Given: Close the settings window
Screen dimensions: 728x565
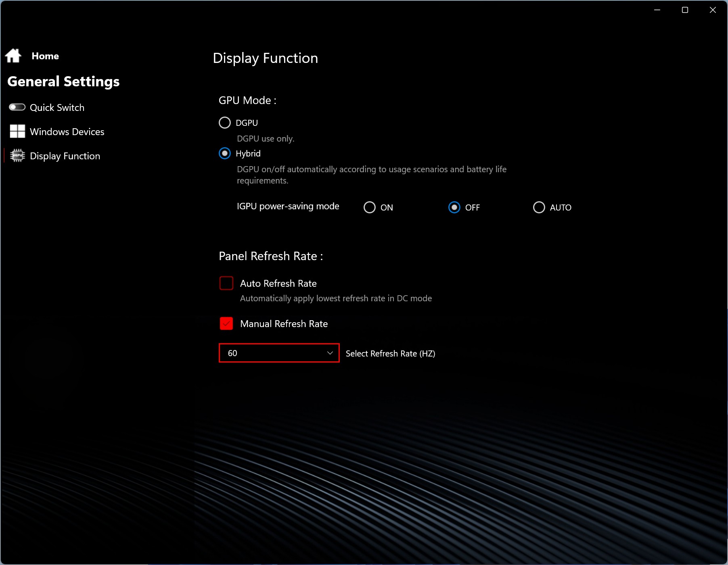Looking at the screenshot, I should click(x=713, y=10).
